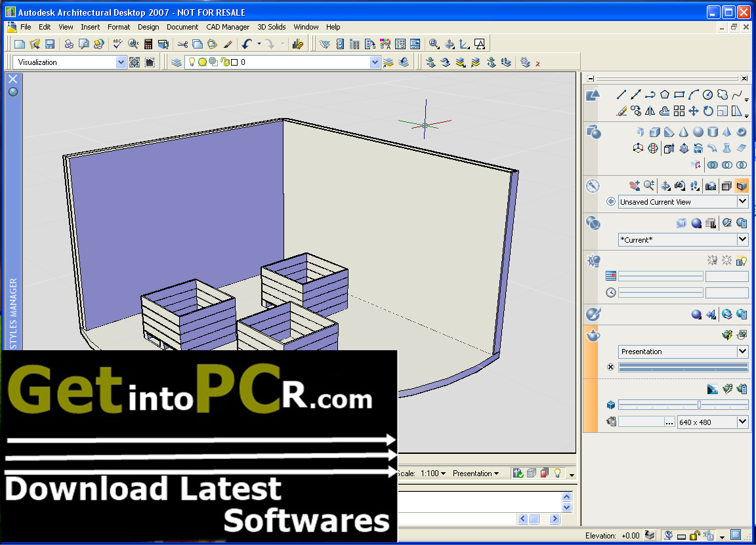Screen dimensions: 756x545
Task: Click the Undo arrow icon
Action: pos(246,45)
